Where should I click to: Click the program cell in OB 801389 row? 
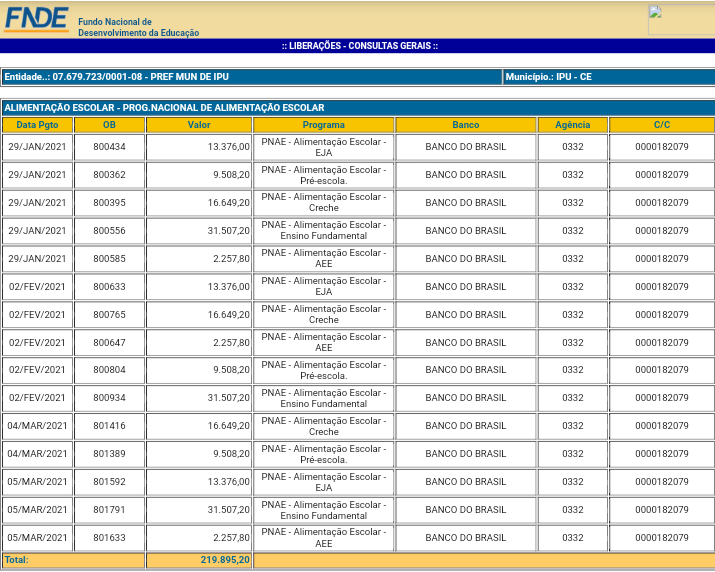324,454
